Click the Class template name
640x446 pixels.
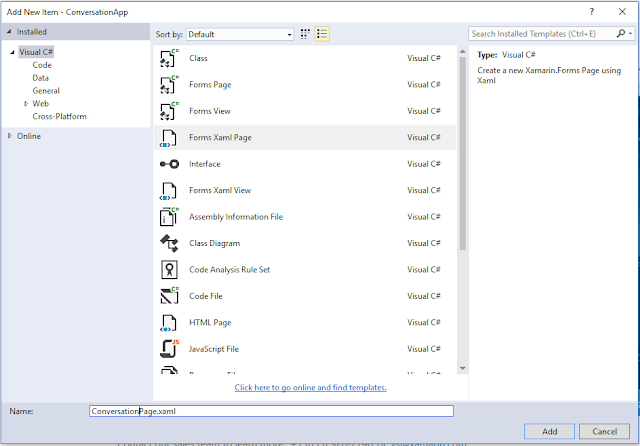tap(198, 58)
